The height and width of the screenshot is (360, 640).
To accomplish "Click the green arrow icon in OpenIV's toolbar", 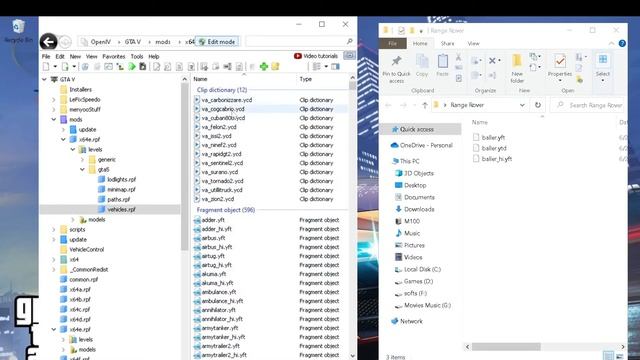I will point(132,67).
